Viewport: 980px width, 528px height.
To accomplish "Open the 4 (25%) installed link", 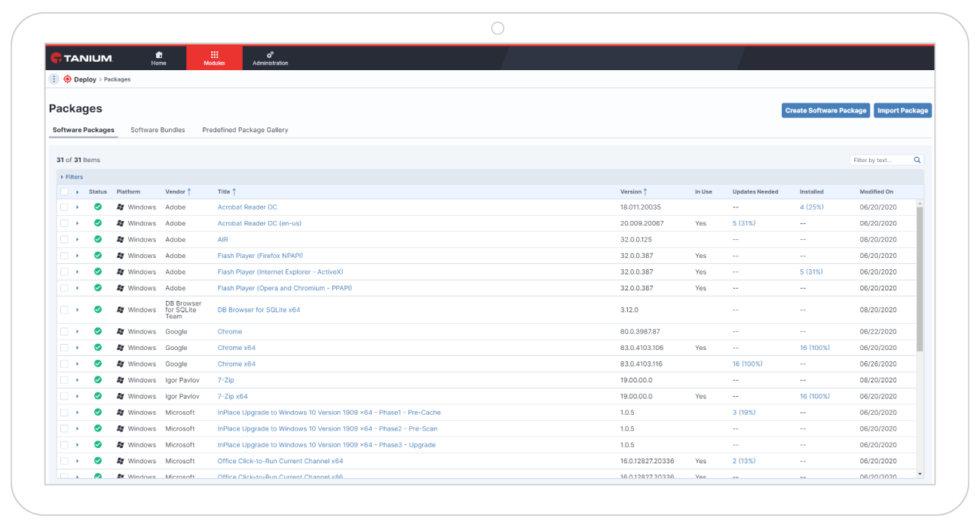I will click(x=811, y=207).
